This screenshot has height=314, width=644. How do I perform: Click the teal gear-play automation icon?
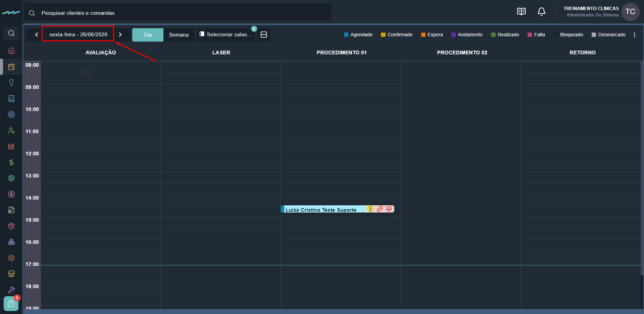pyautogui.click(x=11, y=178)
